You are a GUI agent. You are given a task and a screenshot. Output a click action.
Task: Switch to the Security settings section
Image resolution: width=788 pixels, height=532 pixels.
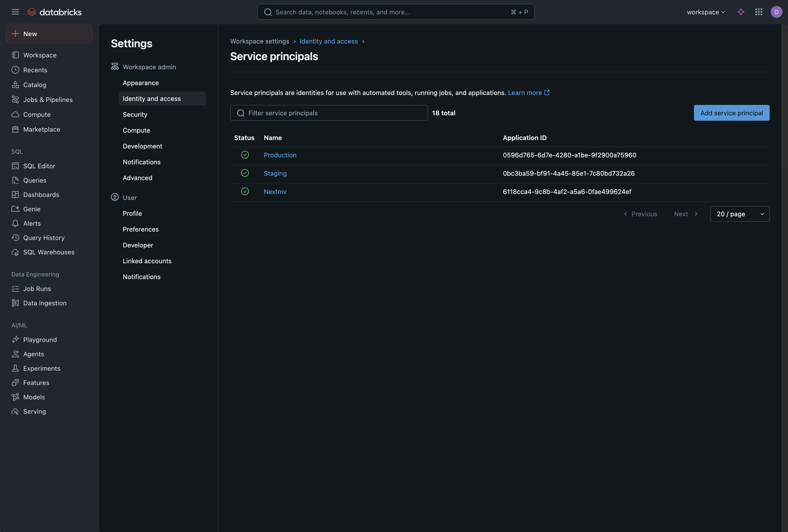coord(135,114)
